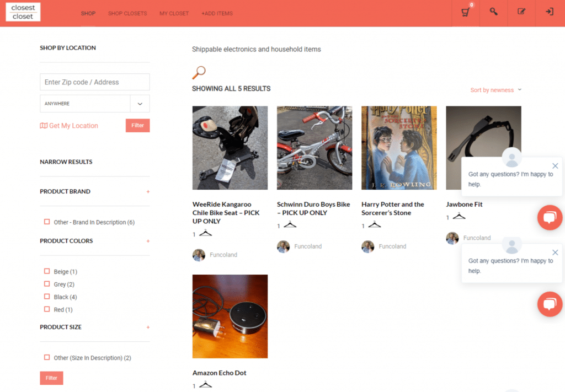Go to Shop Closets menu item
The image size is (565, 392).
127,13
